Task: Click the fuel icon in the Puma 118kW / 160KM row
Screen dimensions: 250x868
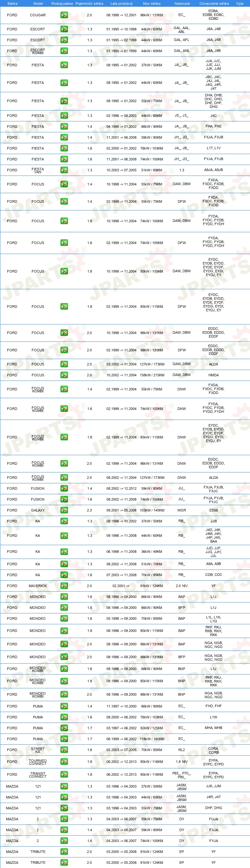Action: click(64, 739)
